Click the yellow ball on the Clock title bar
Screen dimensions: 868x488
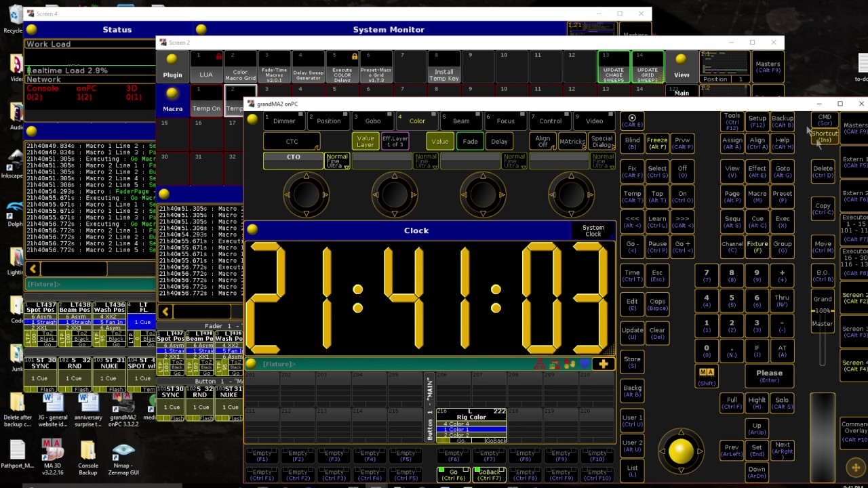[252, 230]
